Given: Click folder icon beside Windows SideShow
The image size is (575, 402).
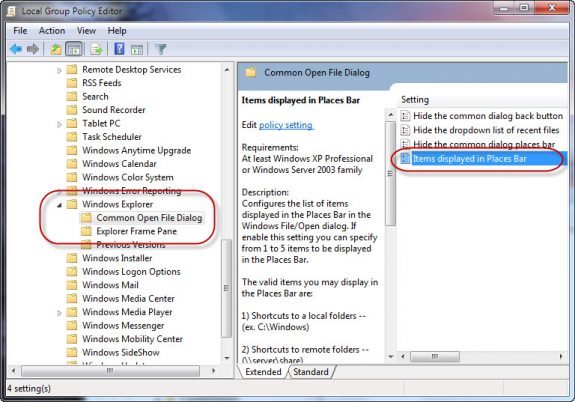Looking at the screenshot, I should (72, 352).
